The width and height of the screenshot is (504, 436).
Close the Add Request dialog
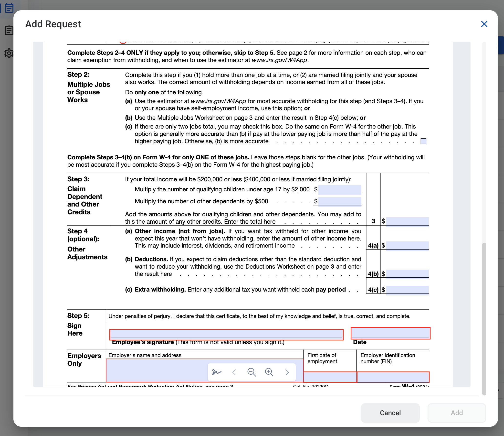coord(484,24)
